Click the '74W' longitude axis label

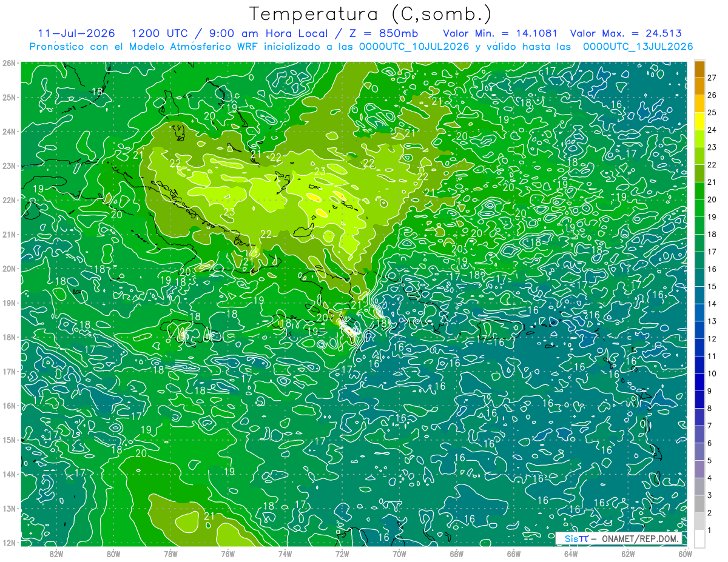coord(285,554)
